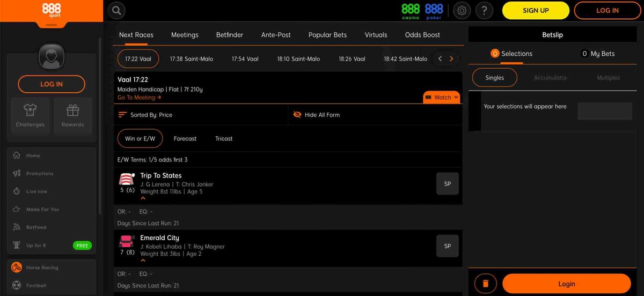Open BetFeed in sidebar

[x=52, y=227]
